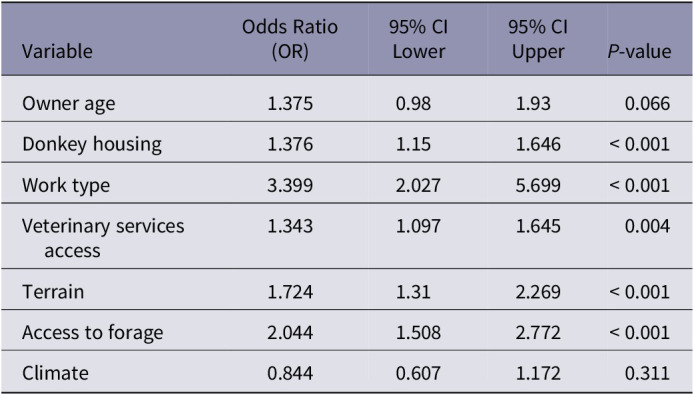
Task: Select the 0.311 P-value cell
Action: coord(647,373)
